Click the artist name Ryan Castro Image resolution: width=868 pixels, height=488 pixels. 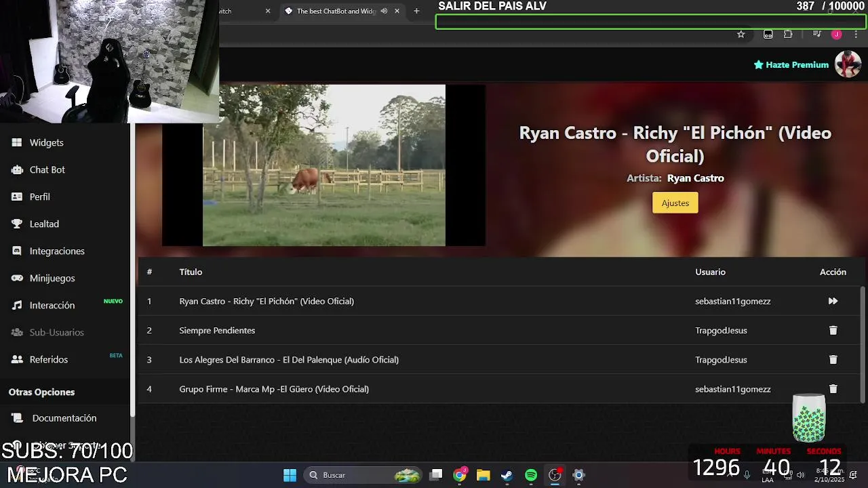(x=696, y=178)
